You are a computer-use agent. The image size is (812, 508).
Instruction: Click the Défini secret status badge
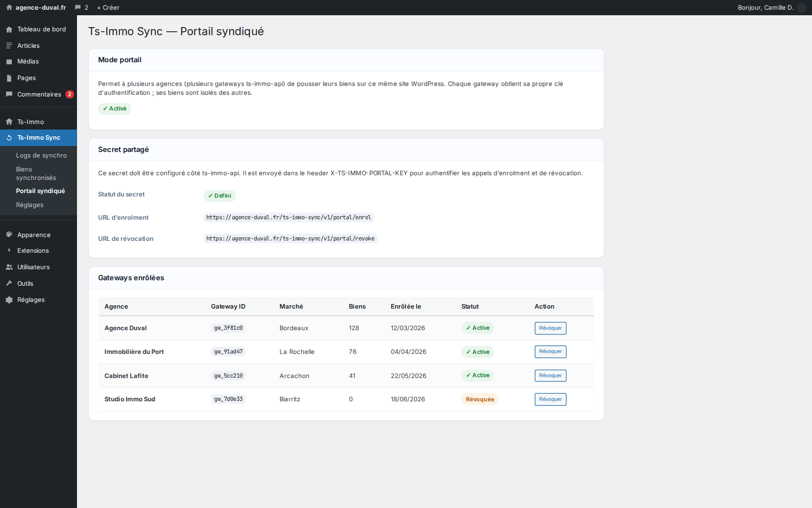pyautogui.click(x=219, y=196)
